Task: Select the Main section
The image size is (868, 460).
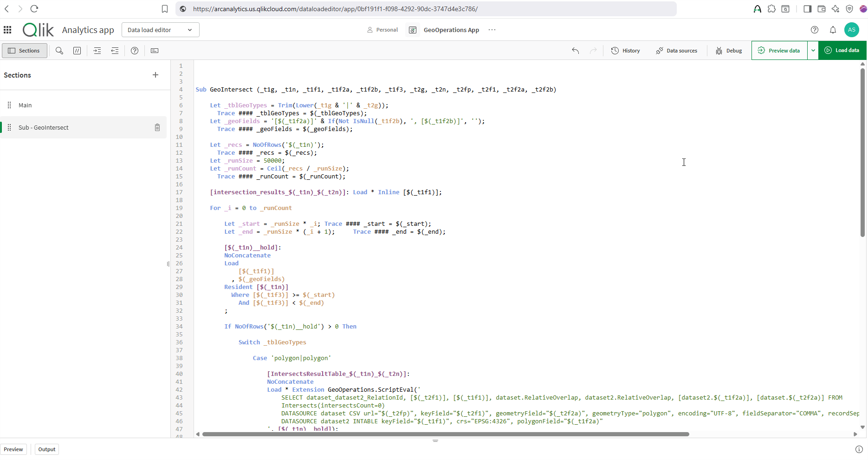Action: point(25,105)
